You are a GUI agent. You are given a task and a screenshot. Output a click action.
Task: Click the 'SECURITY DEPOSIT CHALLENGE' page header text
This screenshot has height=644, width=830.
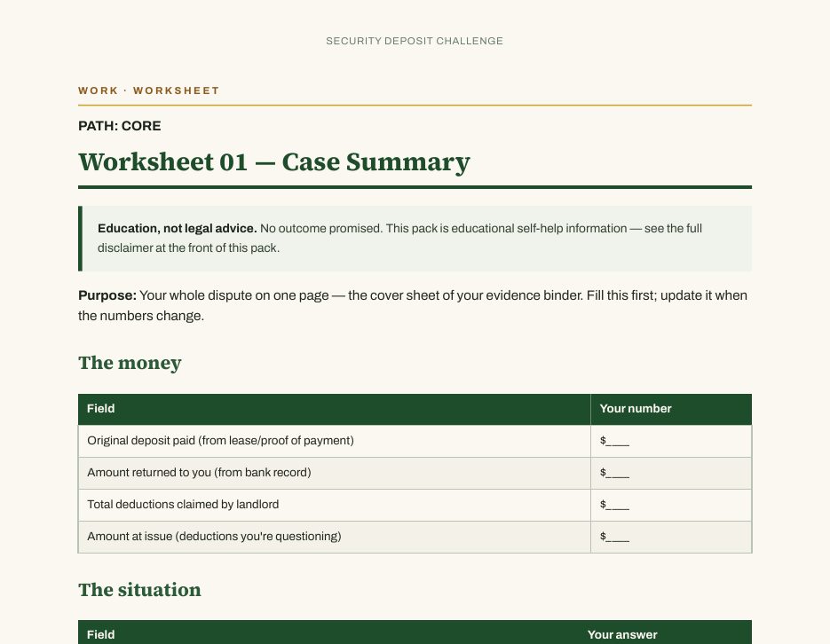tap(415, 41)
